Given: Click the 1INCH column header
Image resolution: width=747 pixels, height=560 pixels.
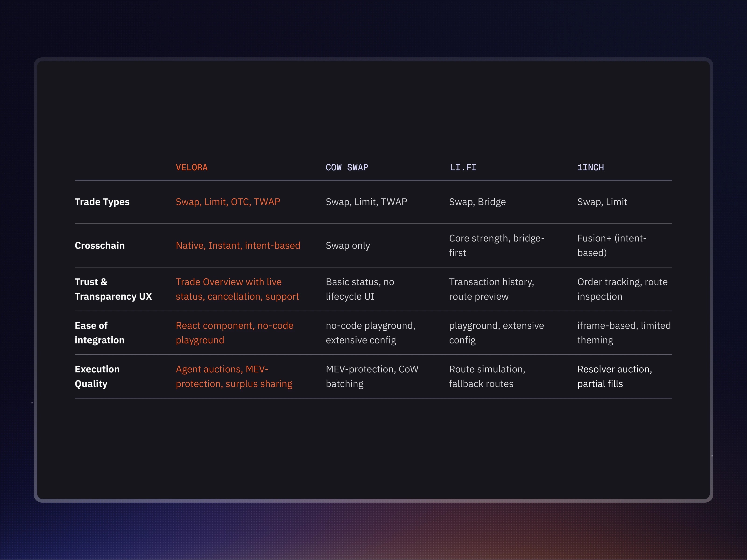Looking at the screenshot, I should [x=590, y=168].
